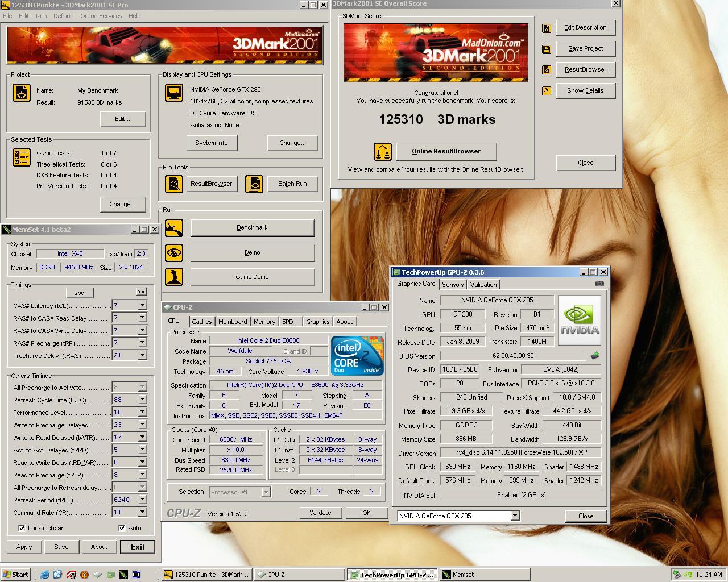Open the Refresh Cycle Time (tRFC) dropdown
Screen dimensions: 728x582
142,400
